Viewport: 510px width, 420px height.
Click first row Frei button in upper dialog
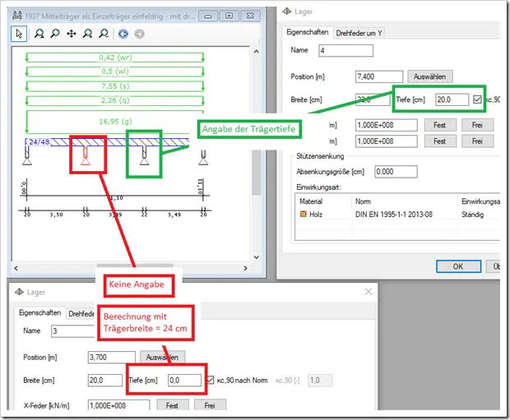[x=477, y=125]
